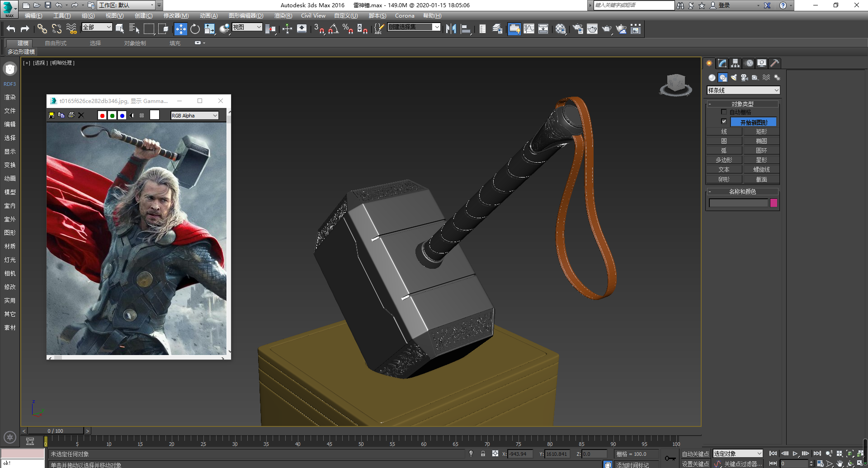Click the object name input field
The height and width of the screenshot is (468, 868).
click(x=739, y=203)
